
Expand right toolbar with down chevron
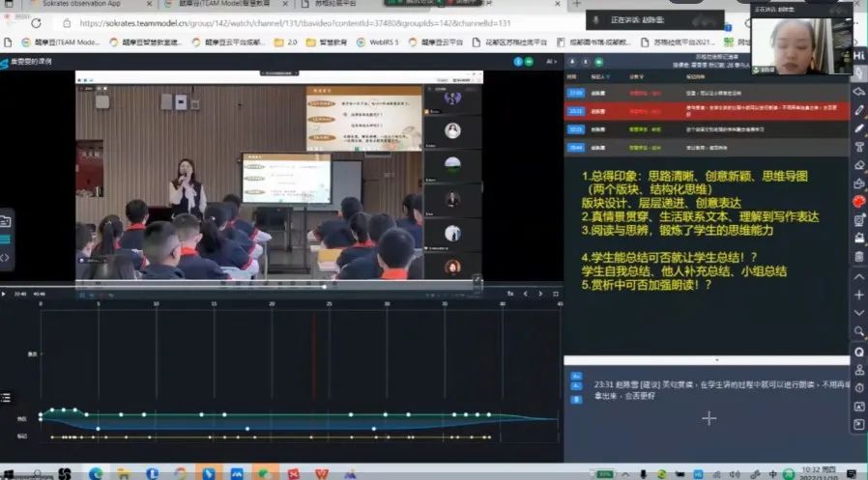pos(858,313)
